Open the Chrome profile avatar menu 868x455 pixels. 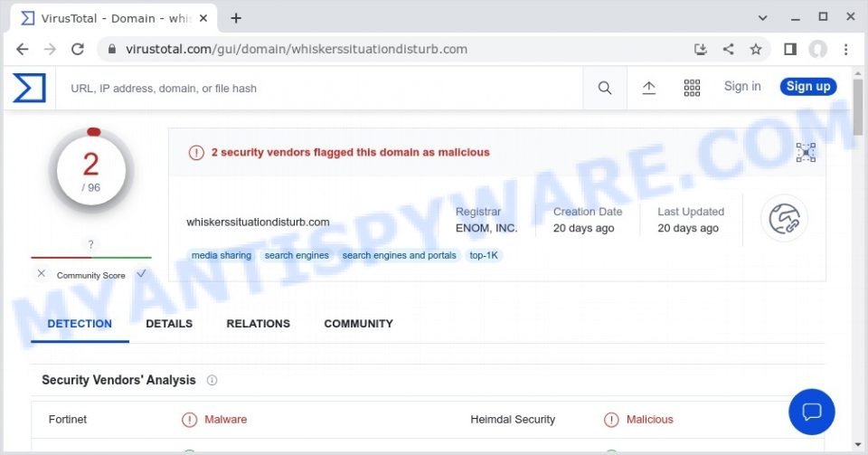point(817,49)
